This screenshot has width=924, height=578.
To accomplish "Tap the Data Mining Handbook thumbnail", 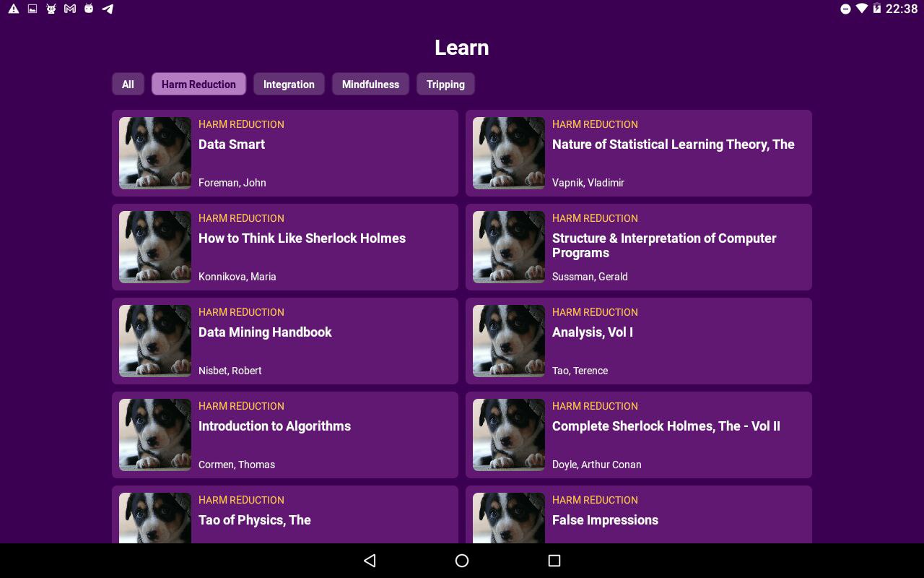I will tap(155, 341).
